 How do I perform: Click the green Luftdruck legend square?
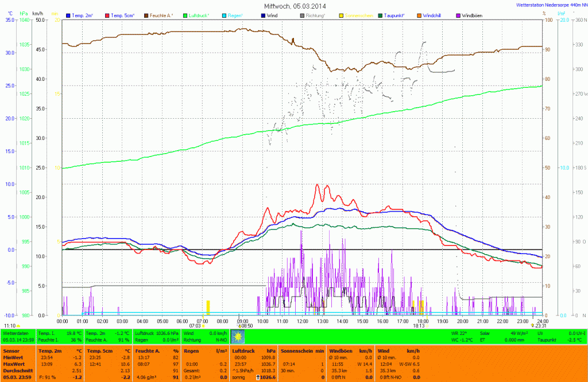(x=185, y=14)
